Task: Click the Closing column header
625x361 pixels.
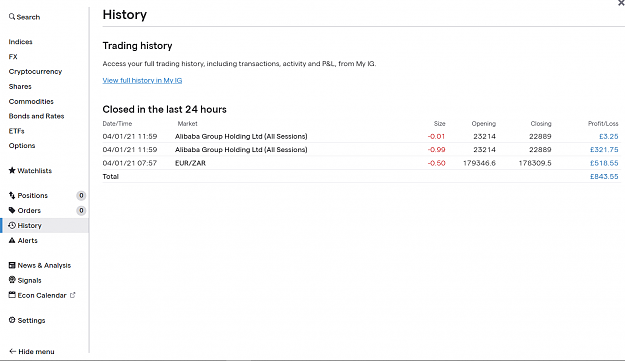Action: 541,124
